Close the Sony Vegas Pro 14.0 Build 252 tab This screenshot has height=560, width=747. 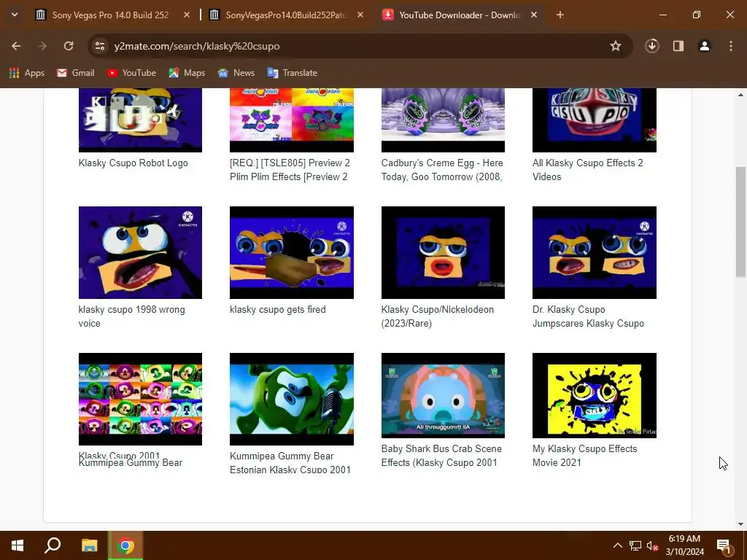(187, 15)
